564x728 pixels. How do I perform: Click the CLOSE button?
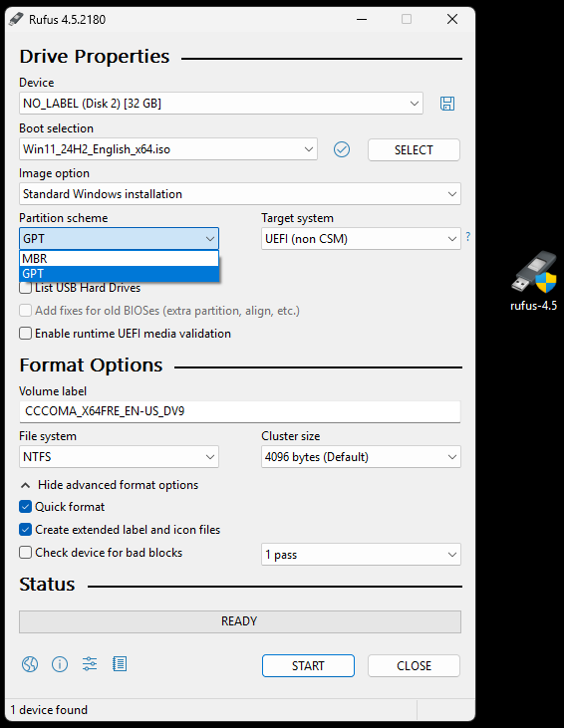414,666
